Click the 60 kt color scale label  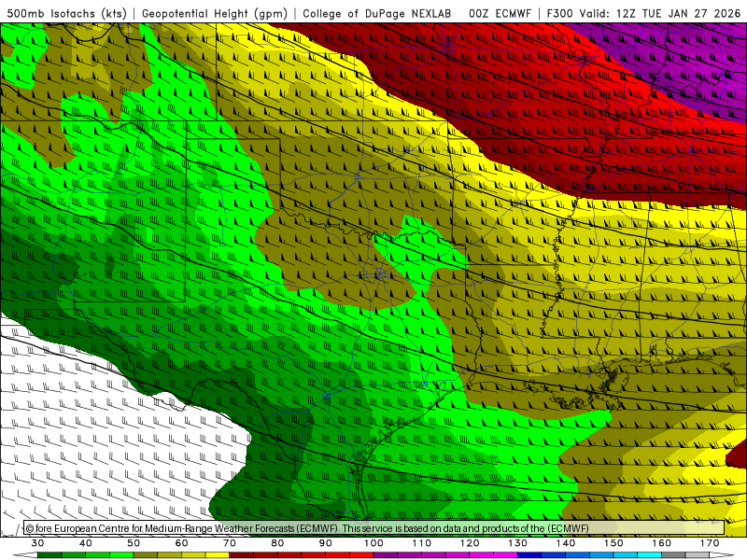(181, 543)
